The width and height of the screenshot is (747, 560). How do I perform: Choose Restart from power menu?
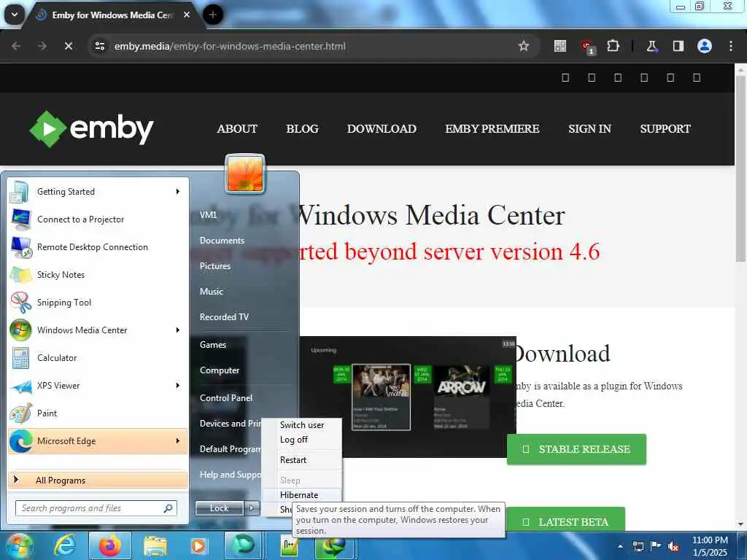click(301, 460)
